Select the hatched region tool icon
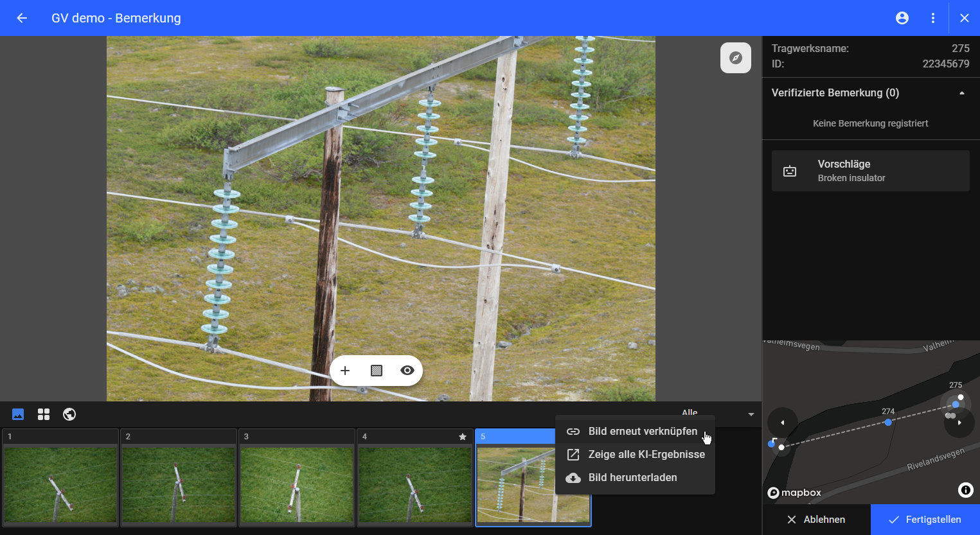Image resolution: width=980 pixels, height=535 pixels. click(x=377, y=371)
